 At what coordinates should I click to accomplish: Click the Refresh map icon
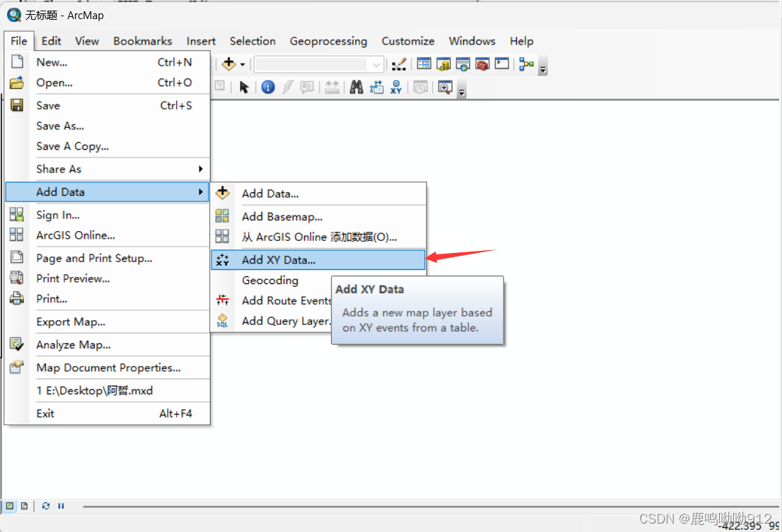coord(46,506)
